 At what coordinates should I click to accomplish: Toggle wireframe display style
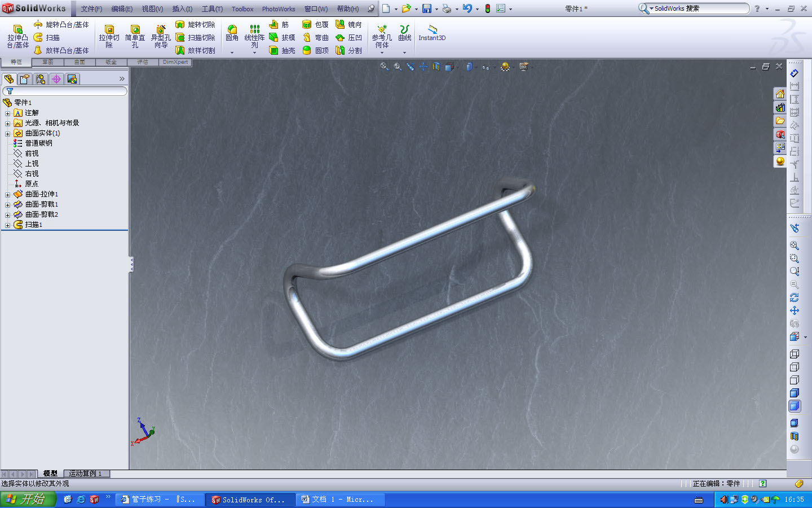[x=795, y=354]
